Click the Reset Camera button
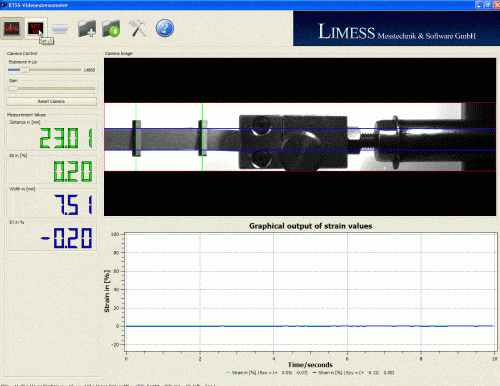Image resolution: width=500 pixels, height=386 pixels. pyautogui.click(x=51, y=101)
